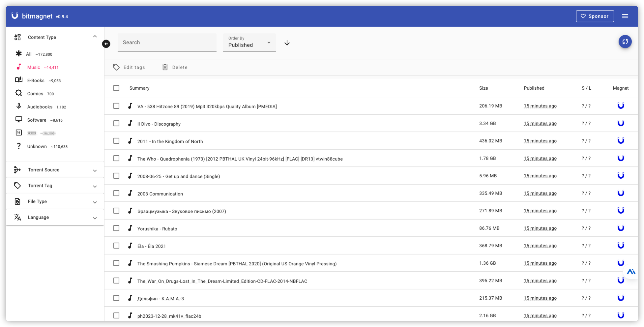Filter by E-Books
644x327 pixels.
[x=38, y=80]
